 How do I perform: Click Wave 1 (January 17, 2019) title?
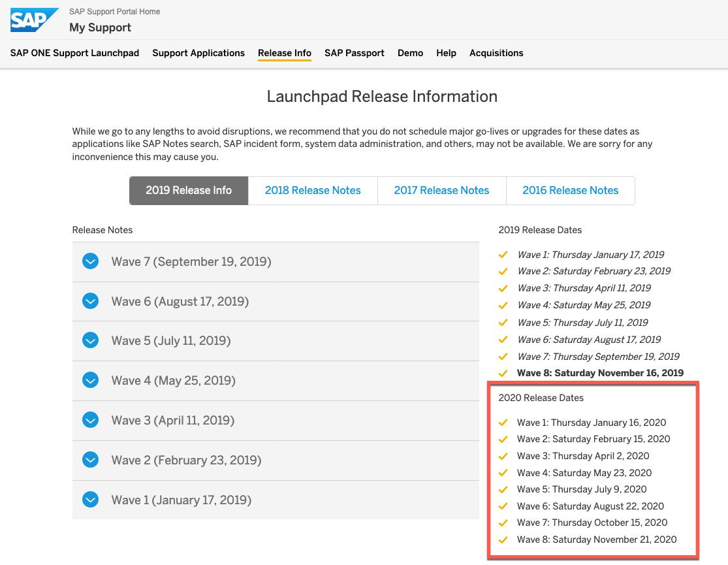pos(182,500)
